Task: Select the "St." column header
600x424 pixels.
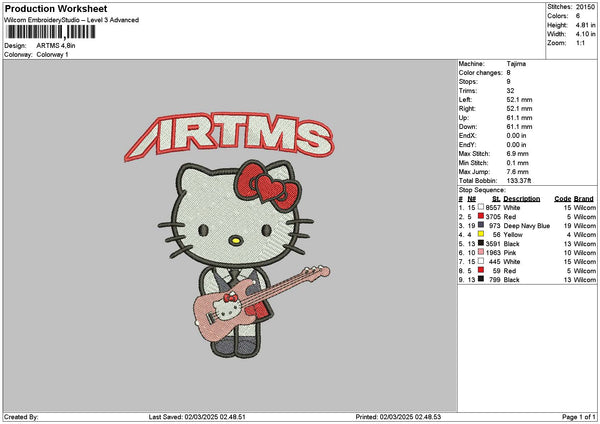Action: coord(496,199)
